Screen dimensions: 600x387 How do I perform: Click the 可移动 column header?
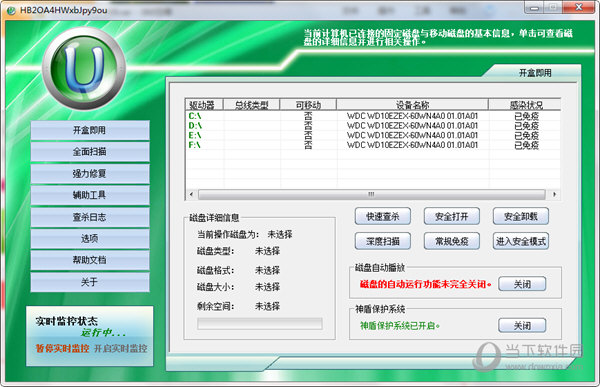click(x=308, y=105)
